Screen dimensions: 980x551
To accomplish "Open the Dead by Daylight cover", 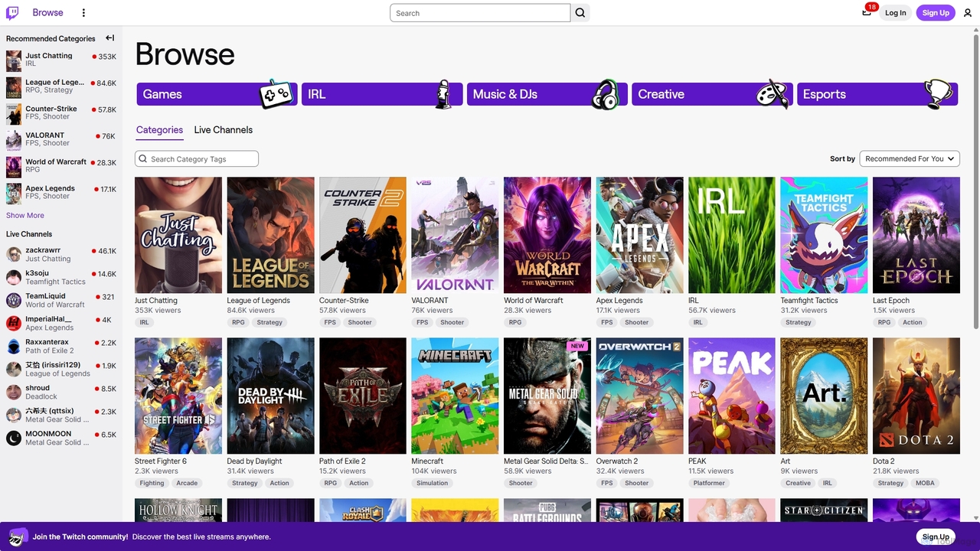I will pos(270,396).
